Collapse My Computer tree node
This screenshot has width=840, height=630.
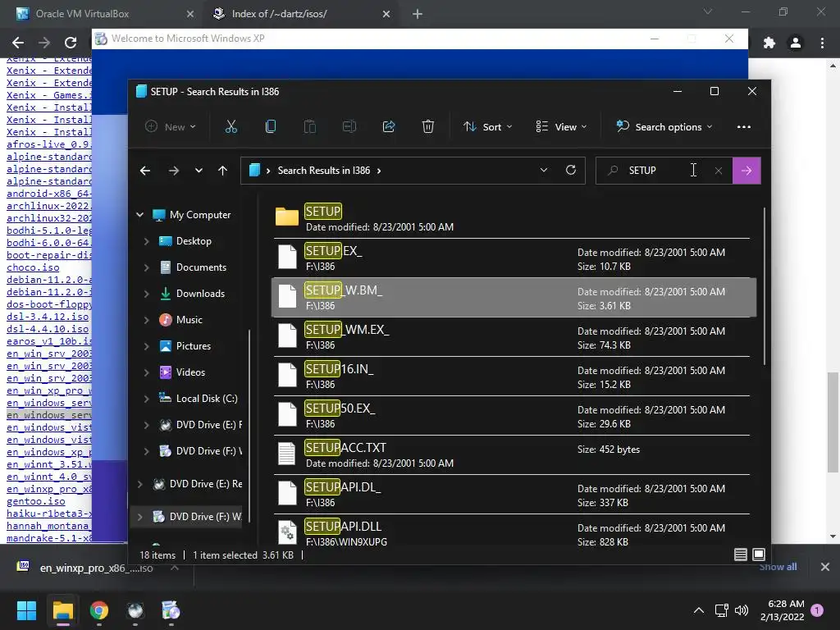139,215
